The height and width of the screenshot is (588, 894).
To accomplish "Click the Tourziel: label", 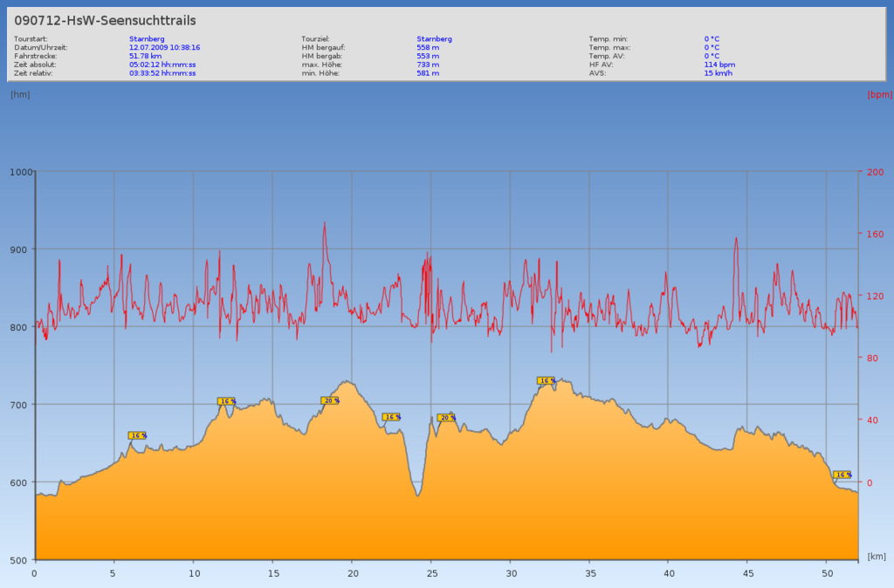I will [315, 38].
